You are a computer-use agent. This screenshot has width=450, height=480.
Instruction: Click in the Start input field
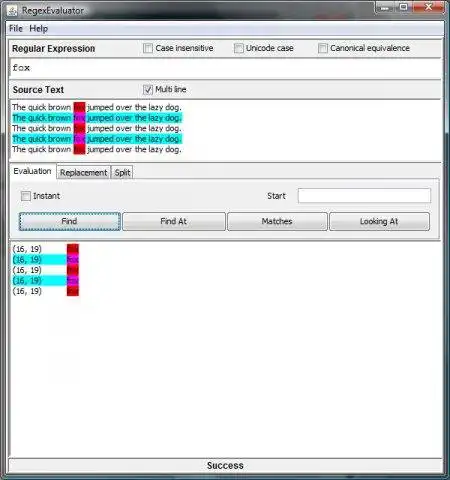364,196
